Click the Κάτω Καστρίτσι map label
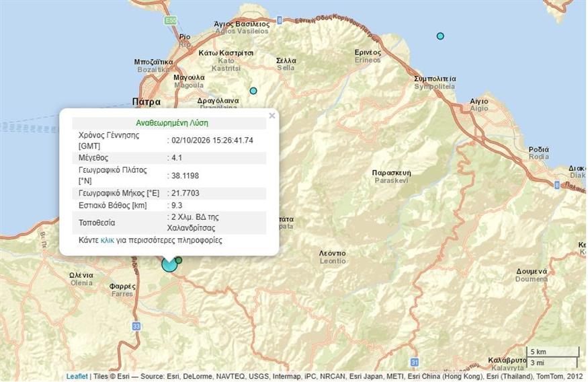 [226, 53]
